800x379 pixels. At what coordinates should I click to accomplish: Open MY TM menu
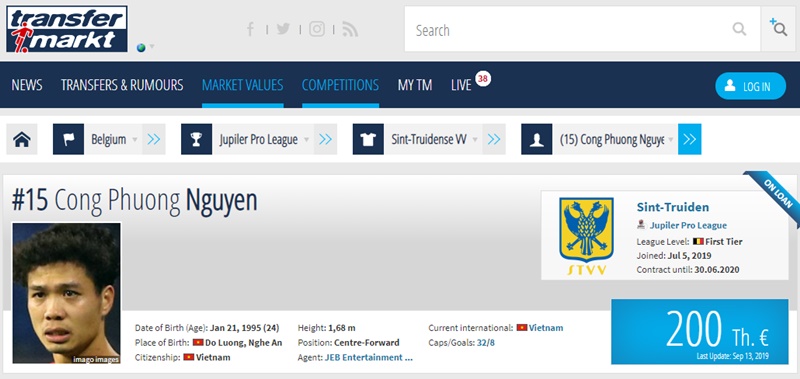[x=415, y=85]
